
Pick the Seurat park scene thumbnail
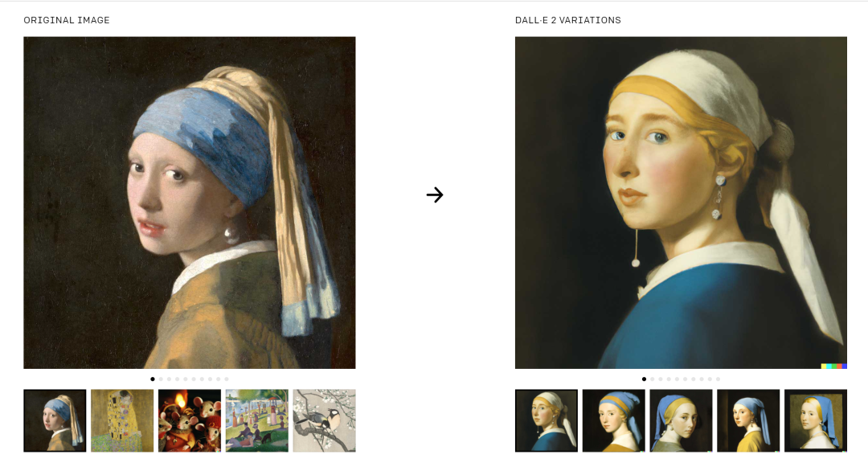[257, 420]
